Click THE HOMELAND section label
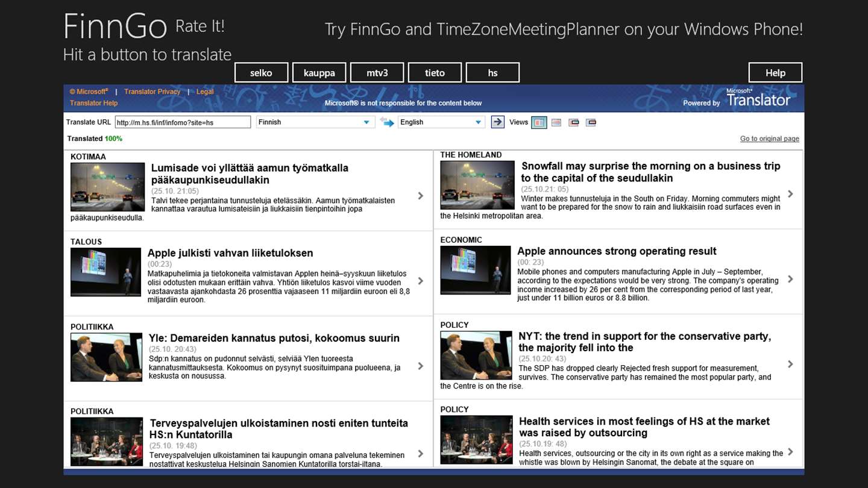 point(471,155)
